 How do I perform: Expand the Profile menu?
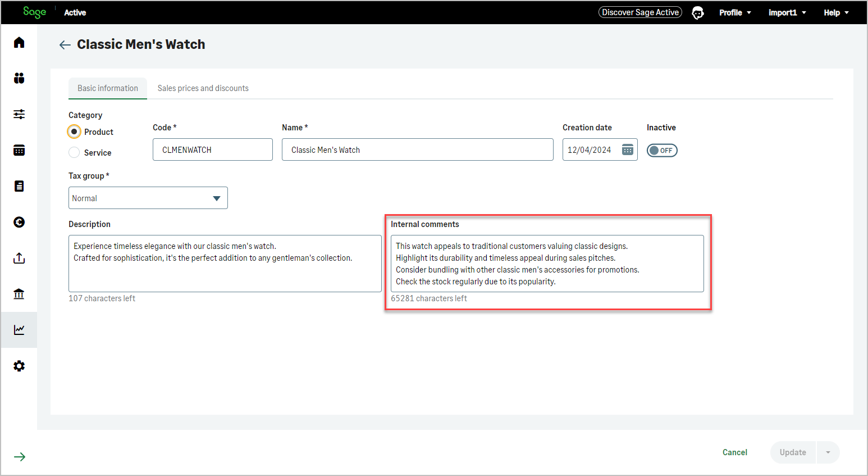coord(735,12)
